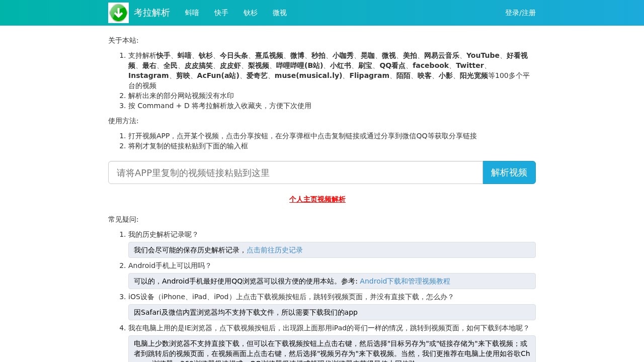Select 快手 in the top navigation

pos(221,13)
